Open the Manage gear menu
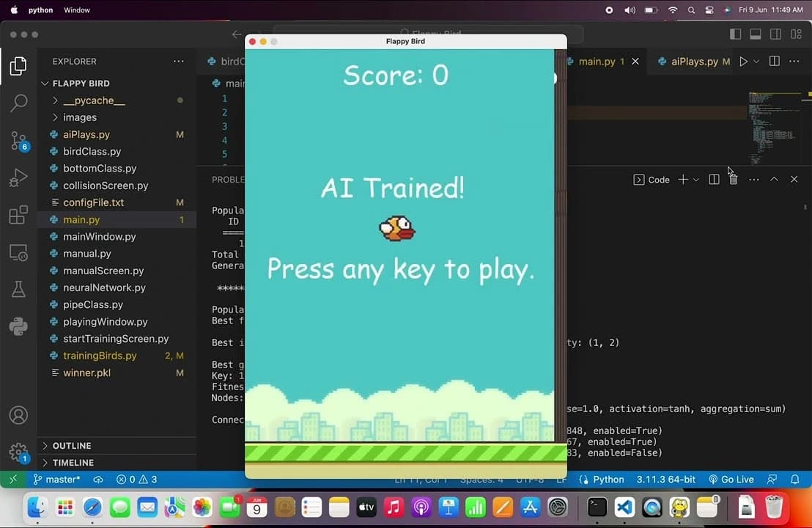Viewport: 812px width, 528px height. point(18,452)
